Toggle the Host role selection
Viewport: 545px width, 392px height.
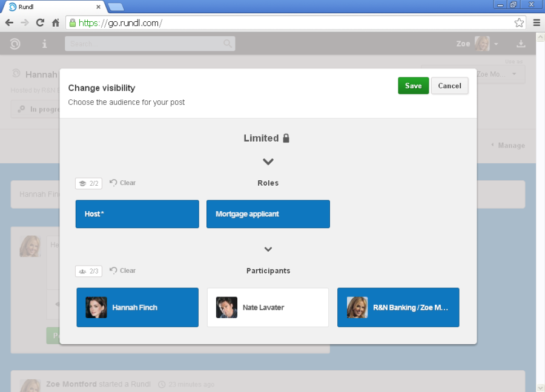point(137,214)
